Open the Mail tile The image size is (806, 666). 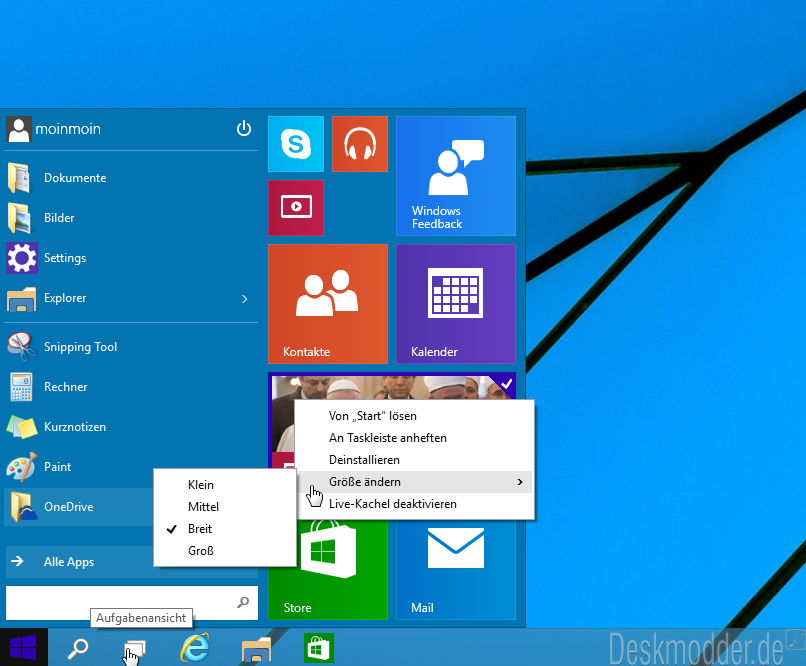click(x=456, y=569)
